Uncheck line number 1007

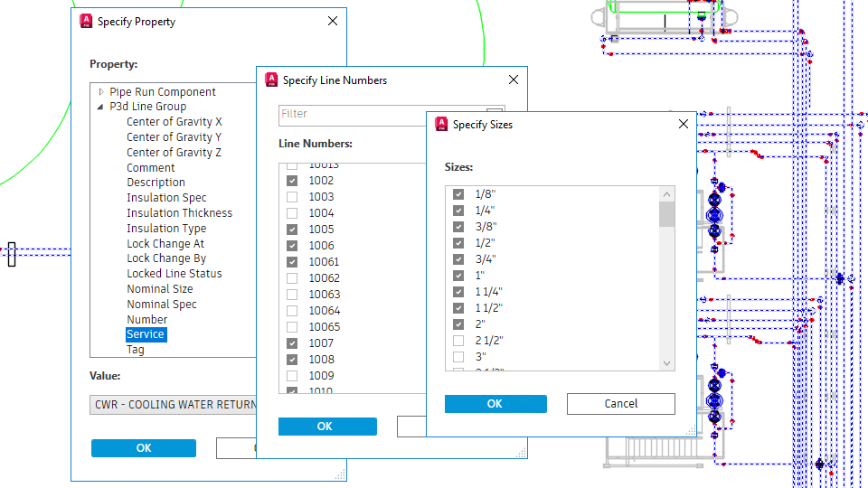pyautogui.click(x=292, y=343)
